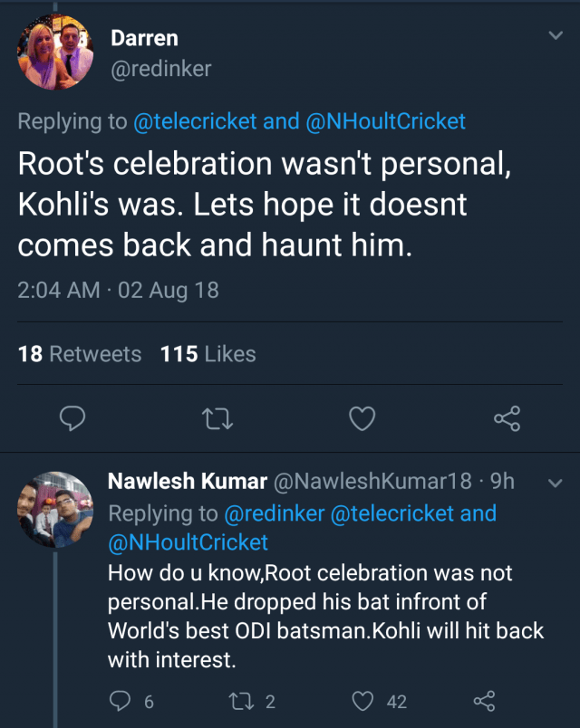Image resolution: width=580 pixels, height=728 pixels.
Task: Open the dropdown arrow on Darren's tweet
Action: [556, 35]
